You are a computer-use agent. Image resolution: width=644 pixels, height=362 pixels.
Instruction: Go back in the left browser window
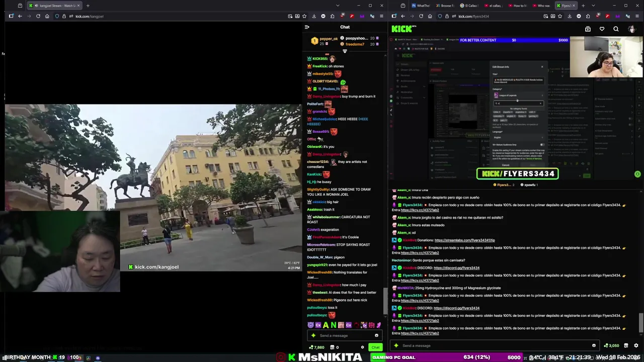(x=20, y=16)
